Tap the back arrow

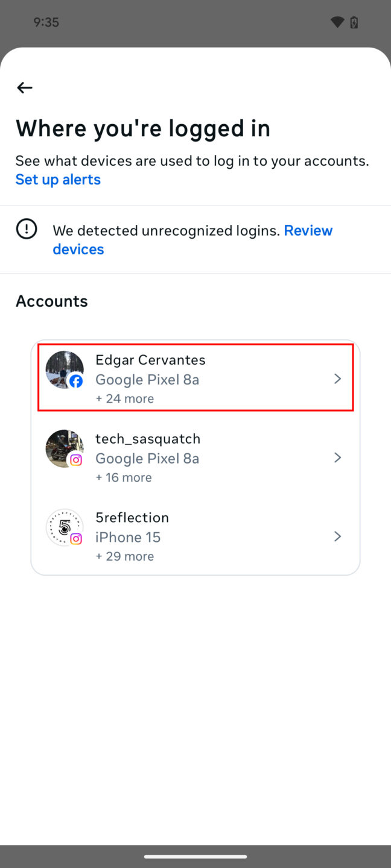coord(24,87)
